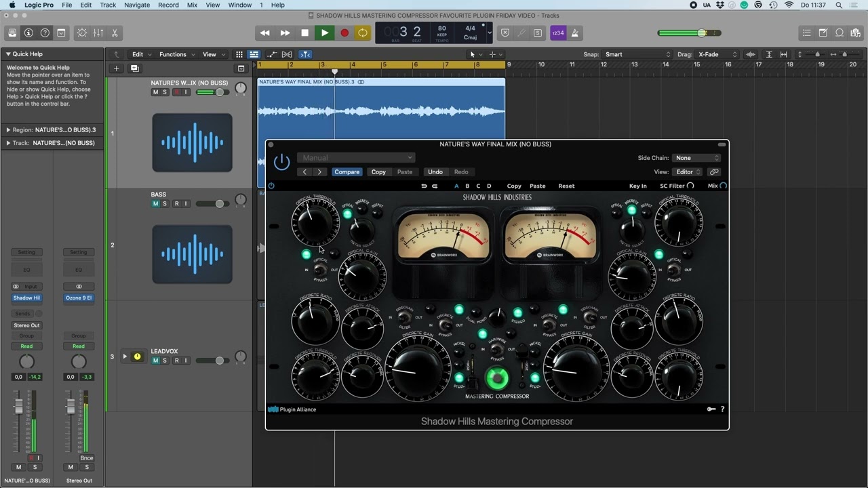Image resolution: width=868 pixels, height=488 pixels.
Task: Toggle the Quick Help question-mark button
Action: [45, 33]
